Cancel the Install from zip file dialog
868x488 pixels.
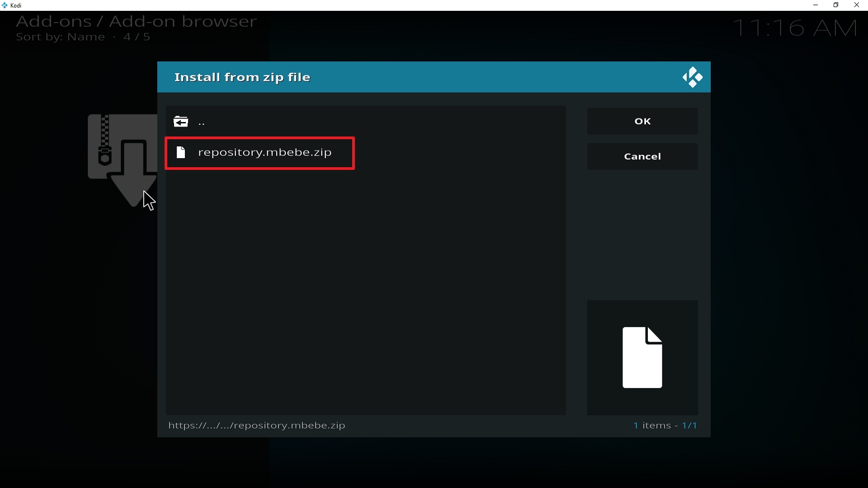pyautogui.click(x=642, y=157)
